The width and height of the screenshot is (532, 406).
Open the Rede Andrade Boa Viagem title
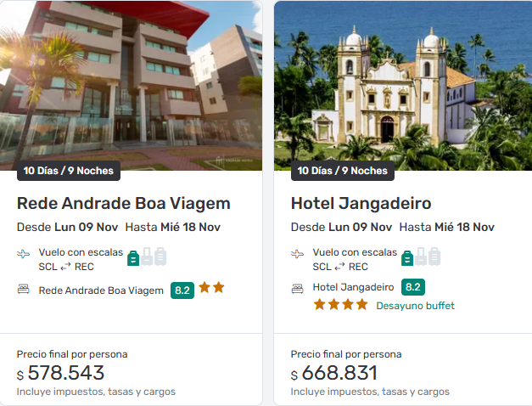coord(124,203)
